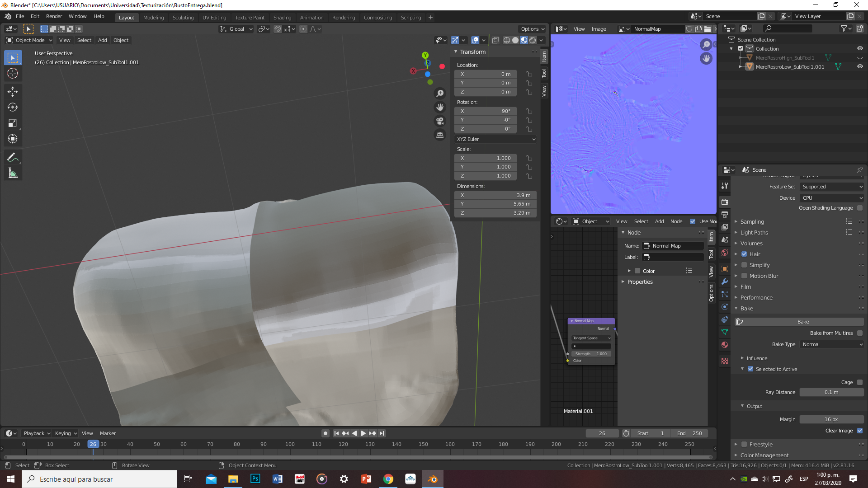Enable the Cage checkbox
Screen dimensions: 868x488
tap(860, 382)
